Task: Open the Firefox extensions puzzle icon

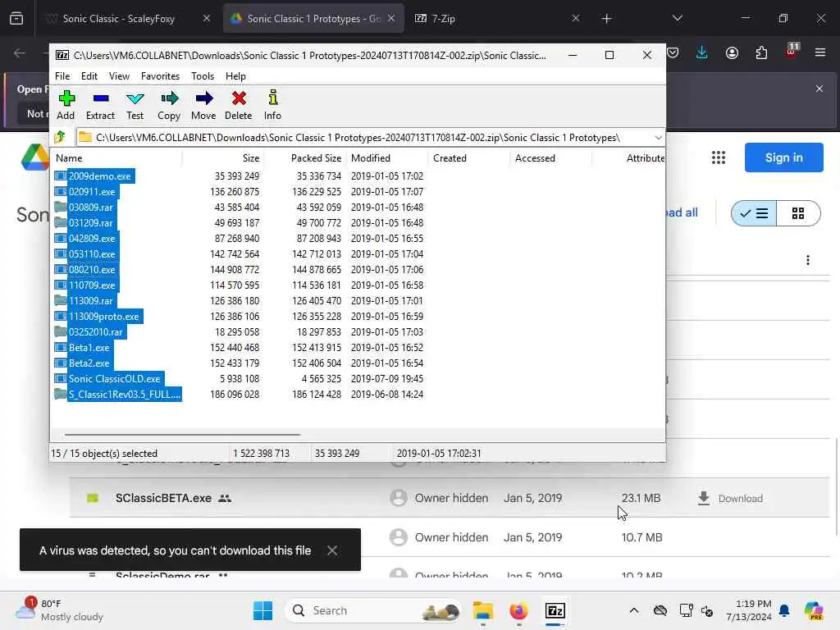Action: (761, 52)
